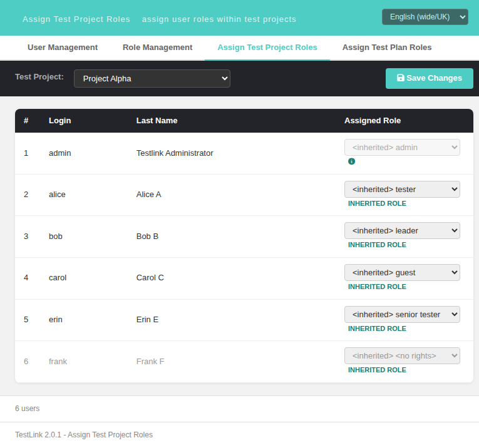Click the INHERITED ROLE label under frank
This screenshot has height=448, width=479.
pos(377,370)
